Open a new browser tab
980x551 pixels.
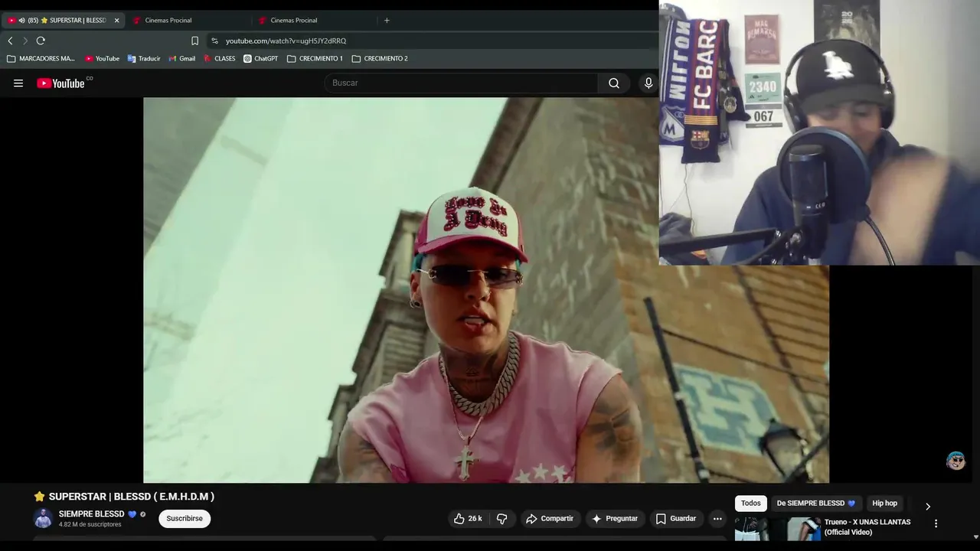387,21
